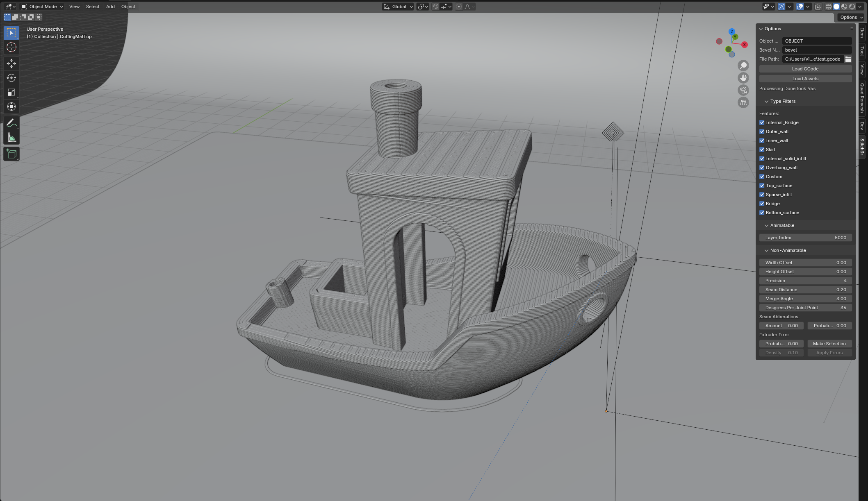The image size is (868, 501).
Task: Select the Move tool
Action: (x=11, y=63)
